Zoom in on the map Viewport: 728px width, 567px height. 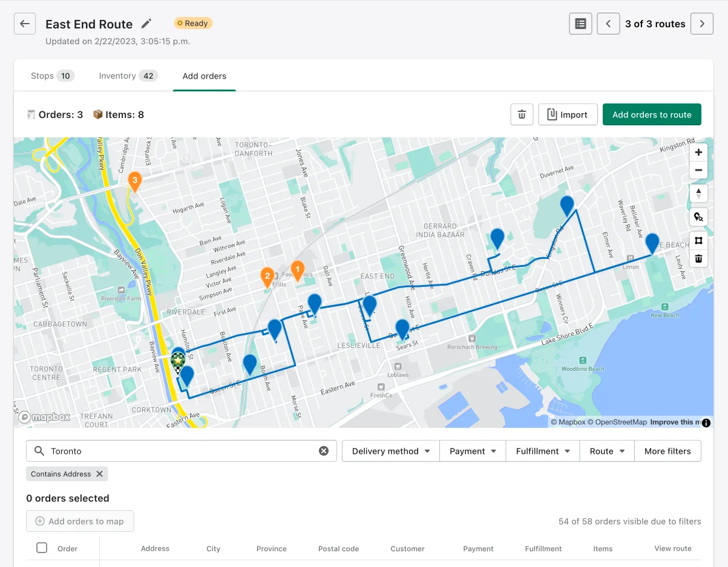click(x=698, y=152)
